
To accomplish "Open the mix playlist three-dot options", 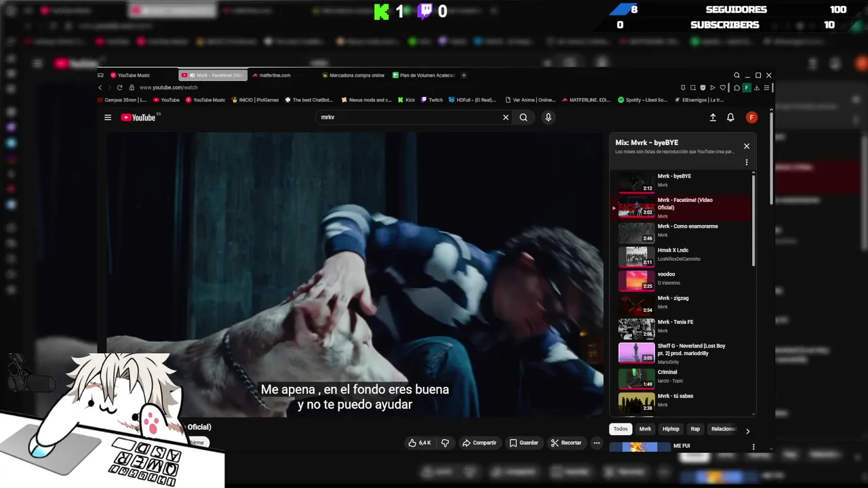I will click(747, 163).
